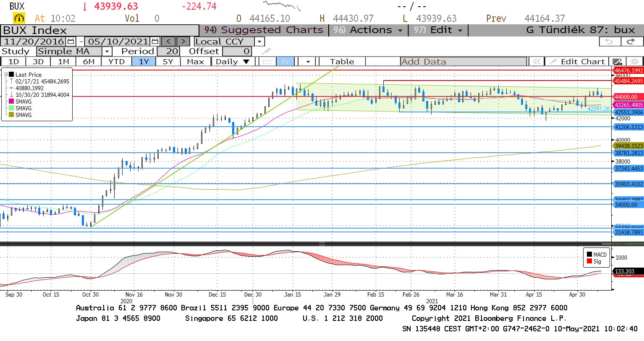This screenshot has width=644, height=341.
Task: Click the redo arrow button
Action: (631, 41)
